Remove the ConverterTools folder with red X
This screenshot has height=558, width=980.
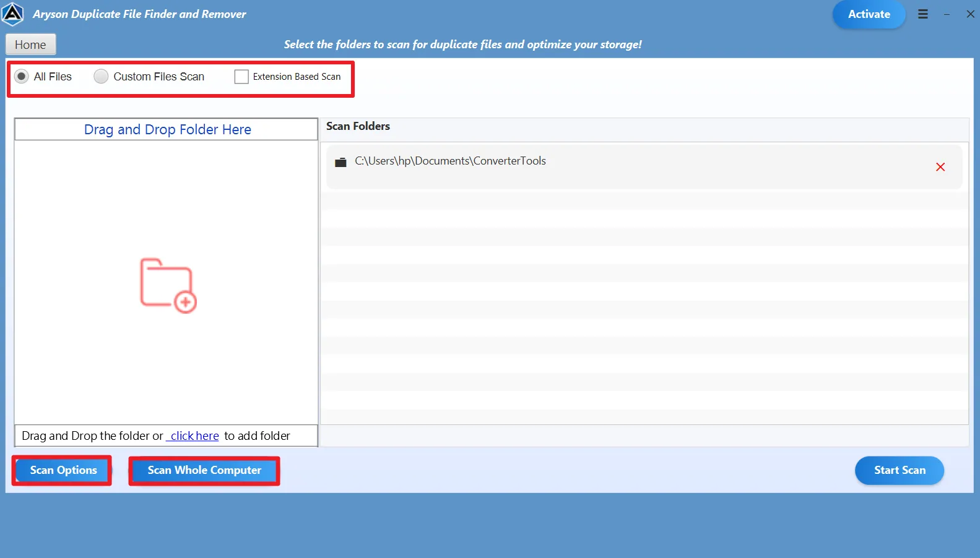click(940, 167)
